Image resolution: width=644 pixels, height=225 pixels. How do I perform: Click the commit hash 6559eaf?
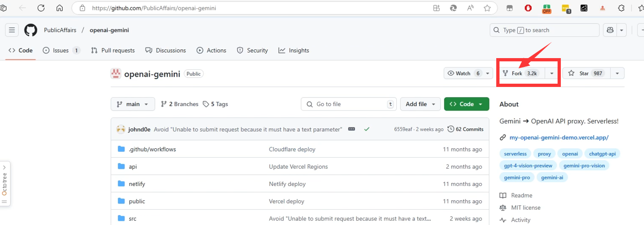[403, 129]
